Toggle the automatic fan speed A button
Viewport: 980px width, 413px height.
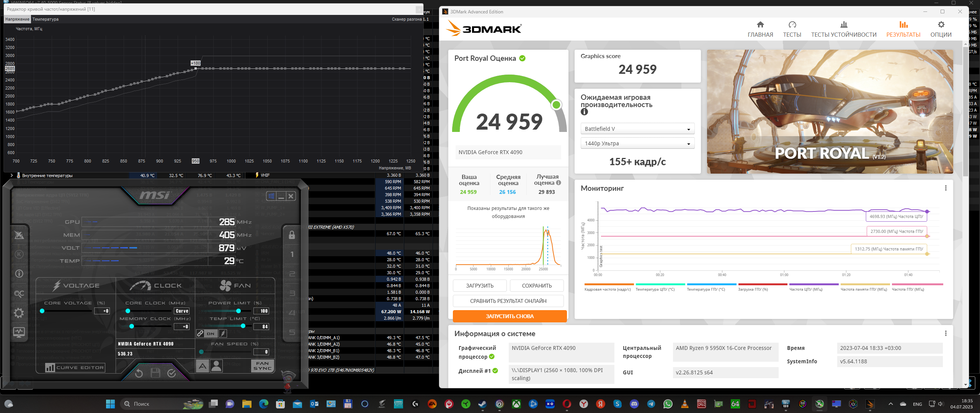(203, 366)
